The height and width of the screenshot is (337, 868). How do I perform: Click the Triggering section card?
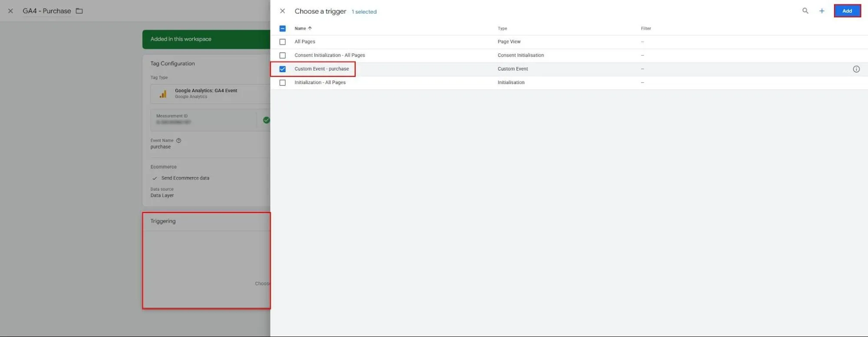206,261
